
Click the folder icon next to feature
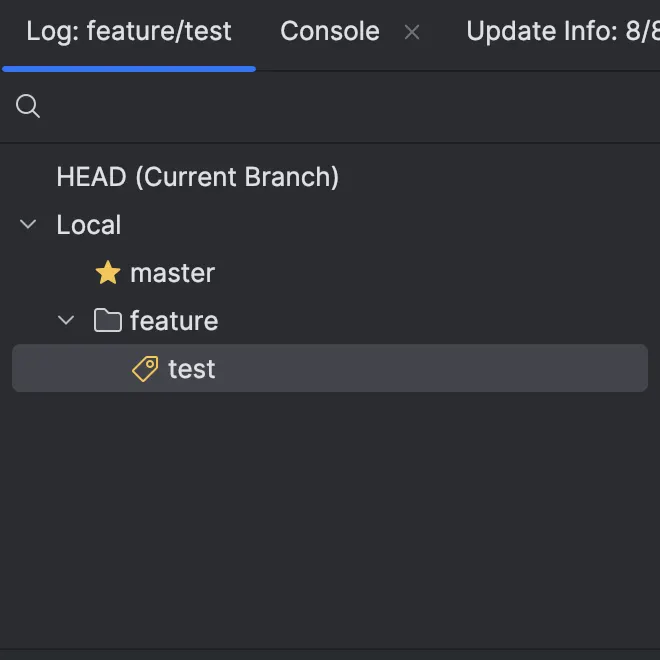(107, 321)
